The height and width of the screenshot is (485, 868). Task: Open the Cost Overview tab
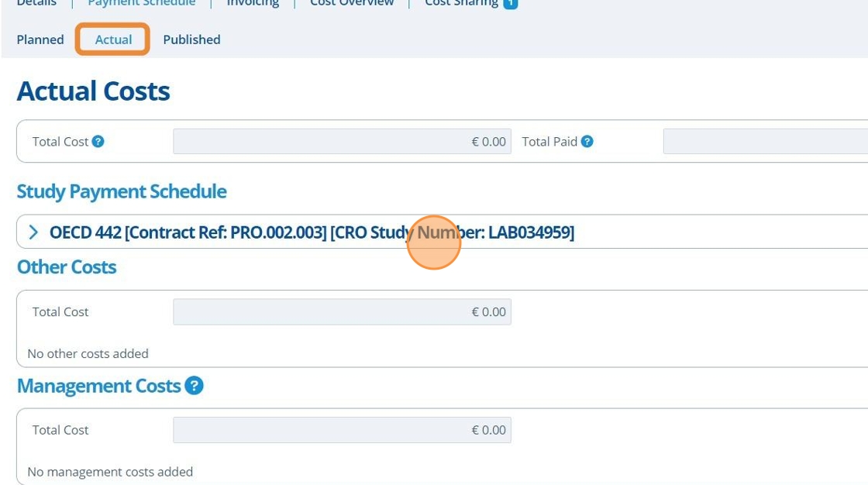click(x=352, y=3)
